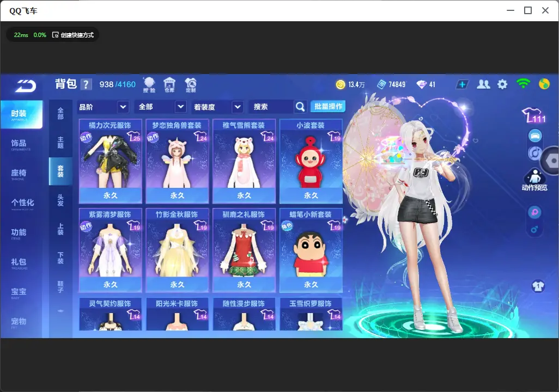
Task: Select the 驯鹿之礼服饰 outfit
Action: (244, 250)
